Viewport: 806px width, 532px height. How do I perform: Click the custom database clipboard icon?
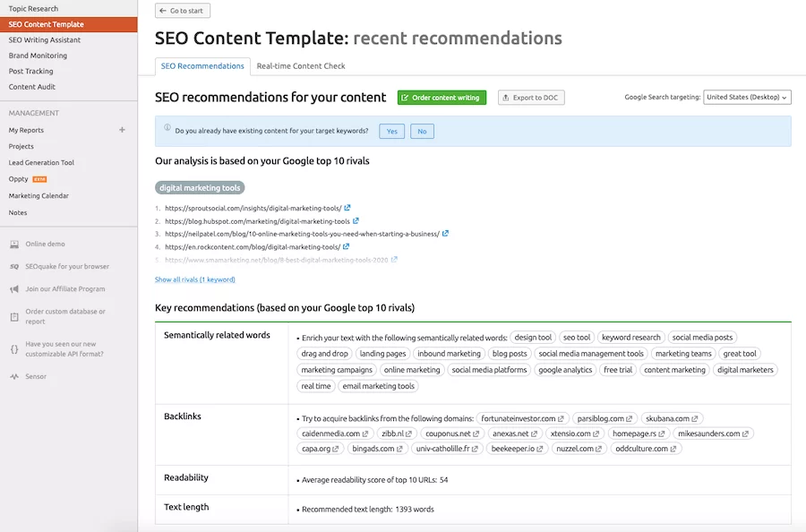point(14,317)
